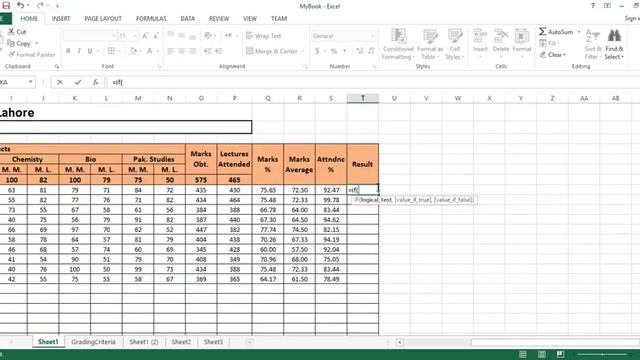Click Increase Decimal icon
Viewport: 640px width, 360px height.
[360, 51]
